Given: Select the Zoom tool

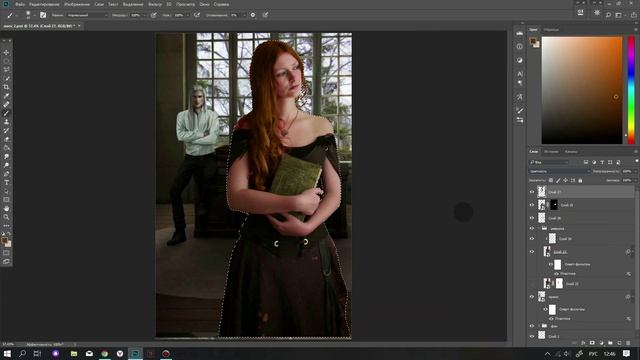Looking at the screenshot, I should tap(6, 217).
